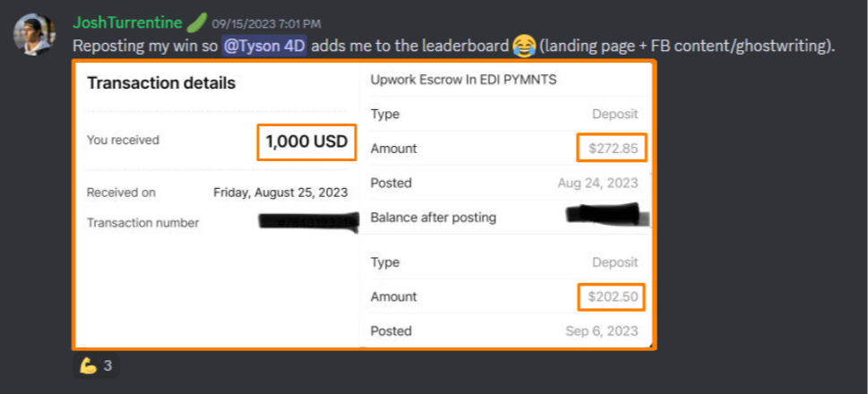Viewport: 868px width, 394px height.
Task: Click the highlighted $202.50 amount
Action: click(613, 296)
